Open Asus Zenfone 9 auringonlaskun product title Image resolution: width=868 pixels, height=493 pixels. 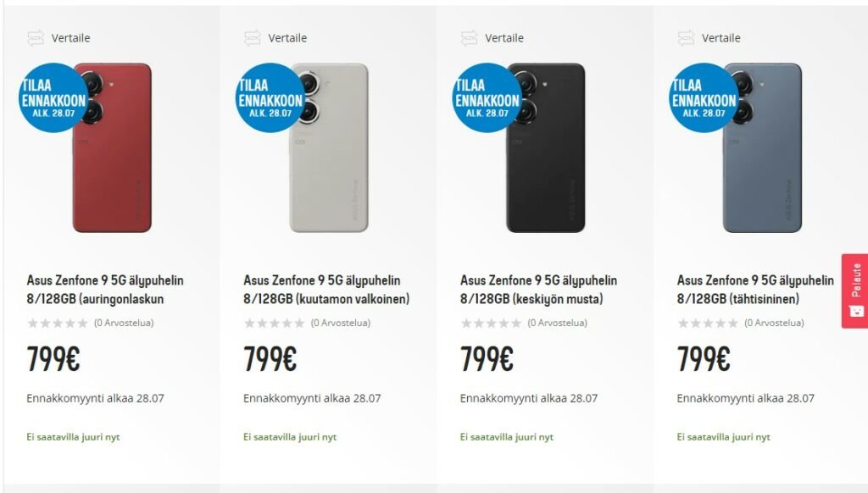pyautogui.click(x=105, y=290)
